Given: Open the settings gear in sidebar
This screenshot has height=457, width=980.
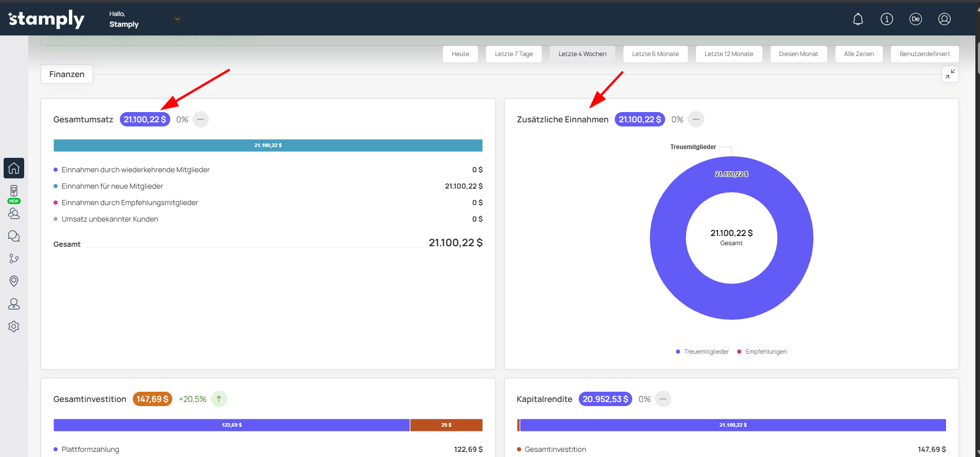Looking at the screenshot, I should tap(14, 326).
